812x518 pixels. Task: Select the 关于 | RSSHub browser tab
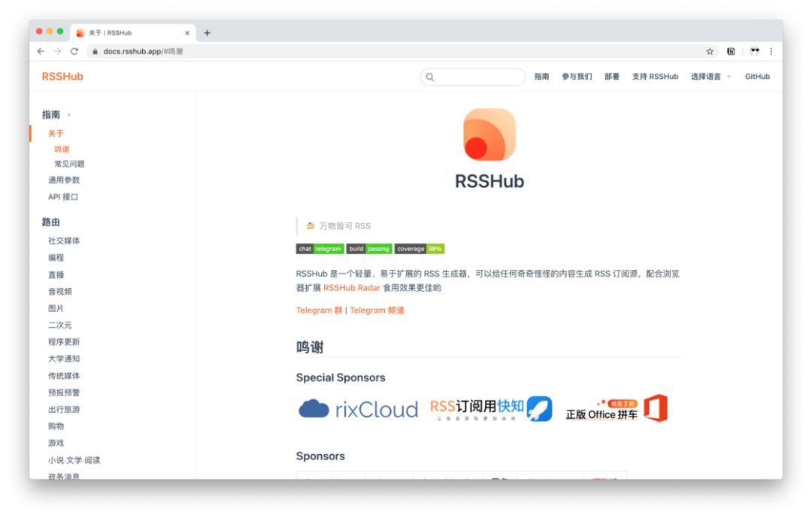133,32
